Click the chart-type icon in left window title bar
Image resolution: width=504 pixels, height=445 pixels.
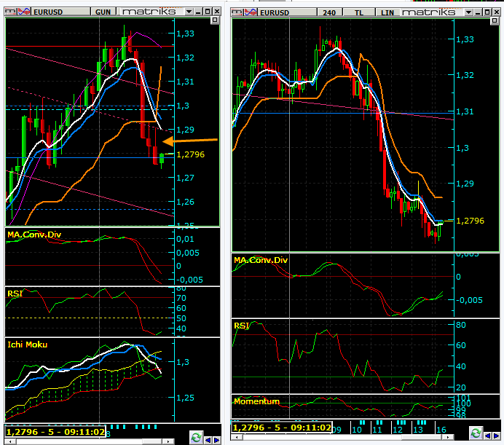[24, 12]
